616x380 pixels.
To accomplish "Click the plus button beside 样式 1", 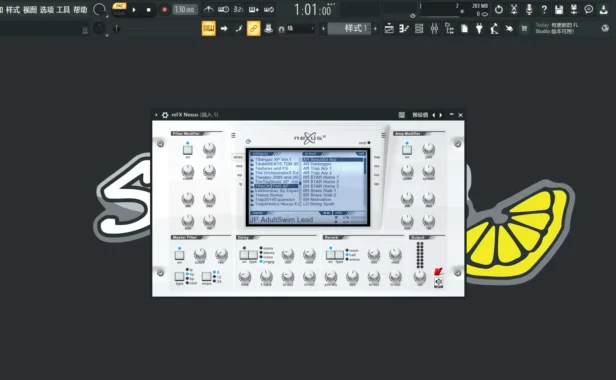I will (x=375, y=29).
